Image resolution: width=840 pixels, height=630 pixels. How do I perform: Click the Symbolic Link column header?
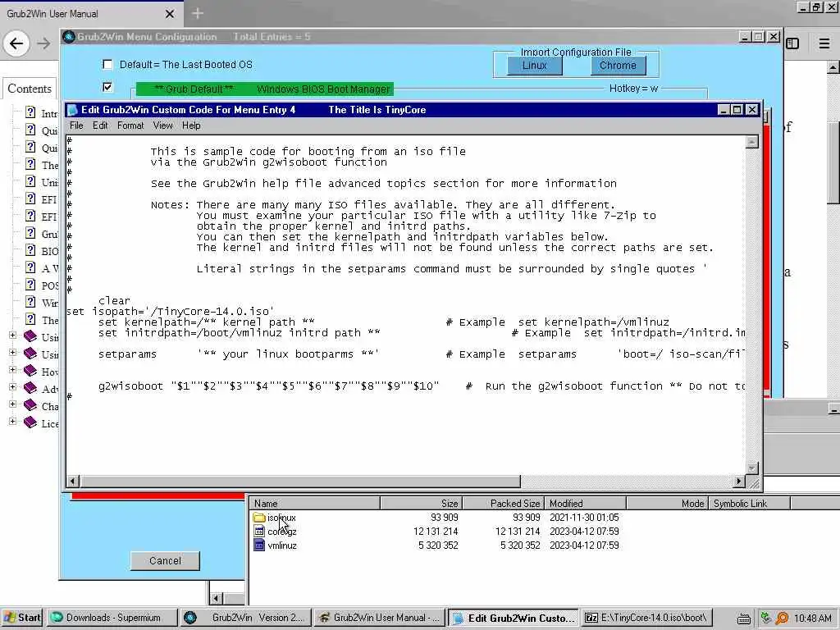point(750,503)
